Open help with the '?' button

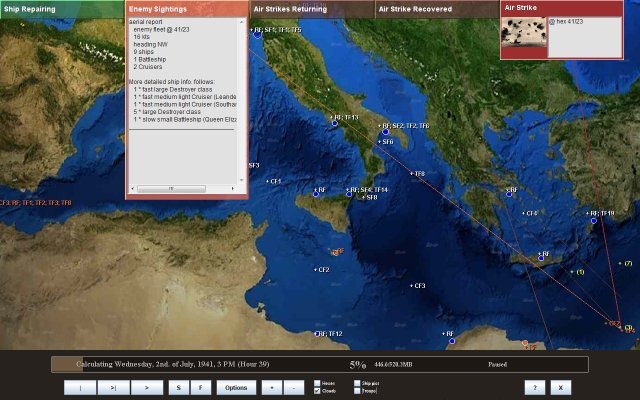tap(535, 387)
